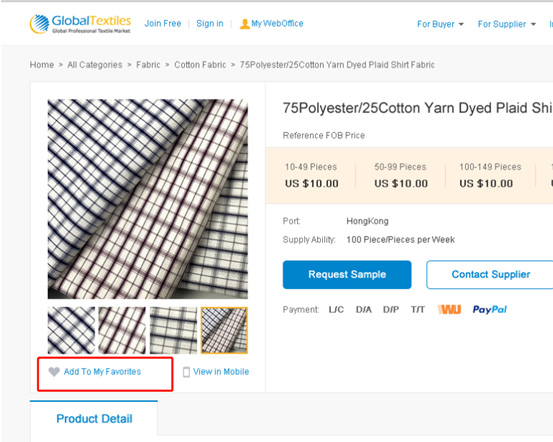553x442 pixels.
Task: Select the second maroon plaid thumbnail
Action: pyautogui.click(x=122, y=331)
